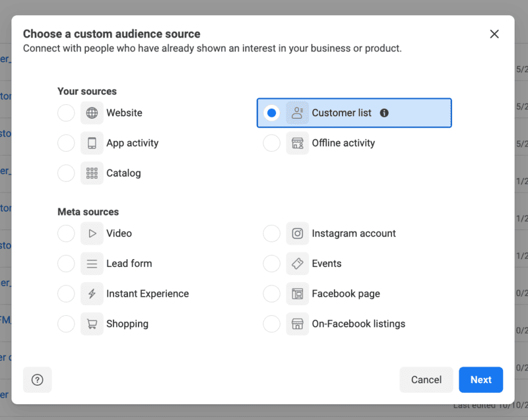Click the "Facebook page" label text

click(346, 294)
